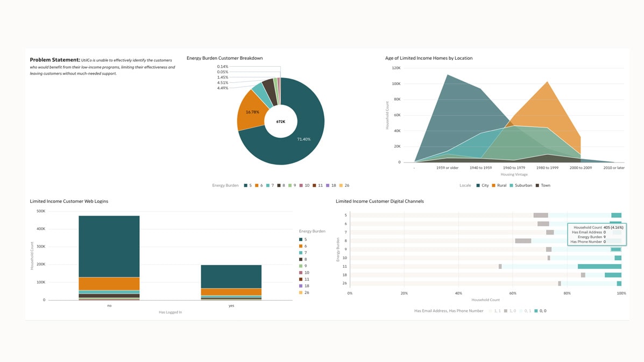Image resolution: width=644 pixels, height=362 pixels.
Task: Toggle the '1, 0' digital channels legend item
Action: (509, 311)
